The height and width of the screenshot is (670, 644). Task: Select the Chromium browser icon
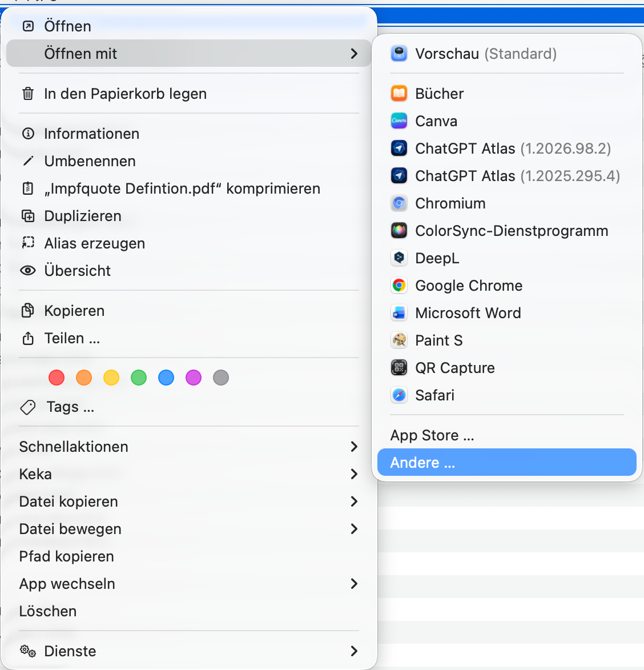pyautogui.click(x=399, y=203)
